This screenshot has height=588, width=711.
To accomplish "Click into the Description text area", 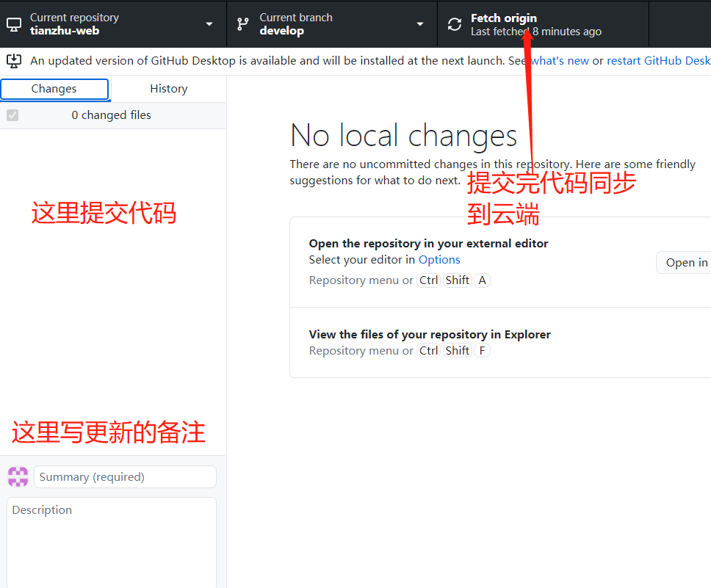I will [x=112, y=542].
